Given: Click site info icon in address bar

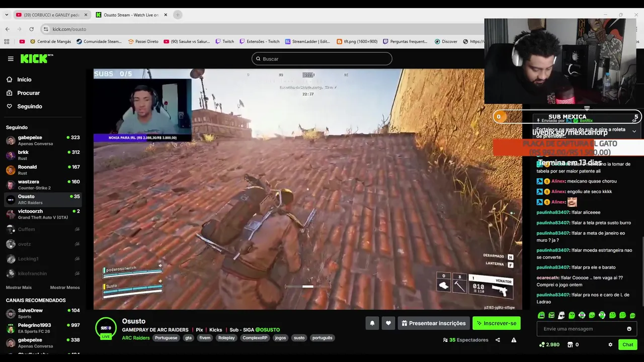Looking at the screenshot, I should (x=46, y=29).
